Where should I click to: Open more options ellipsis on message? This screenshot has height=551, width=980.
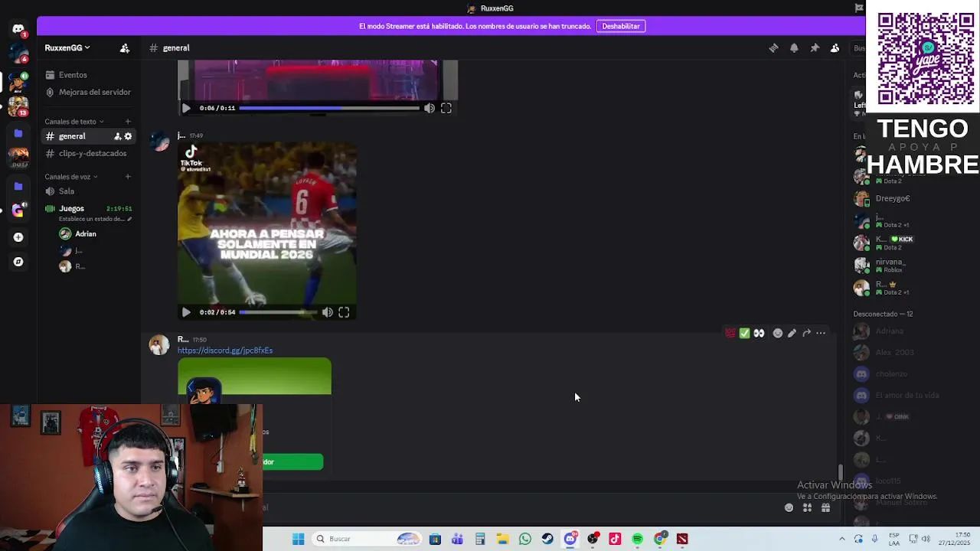click(x=821, y=333)
